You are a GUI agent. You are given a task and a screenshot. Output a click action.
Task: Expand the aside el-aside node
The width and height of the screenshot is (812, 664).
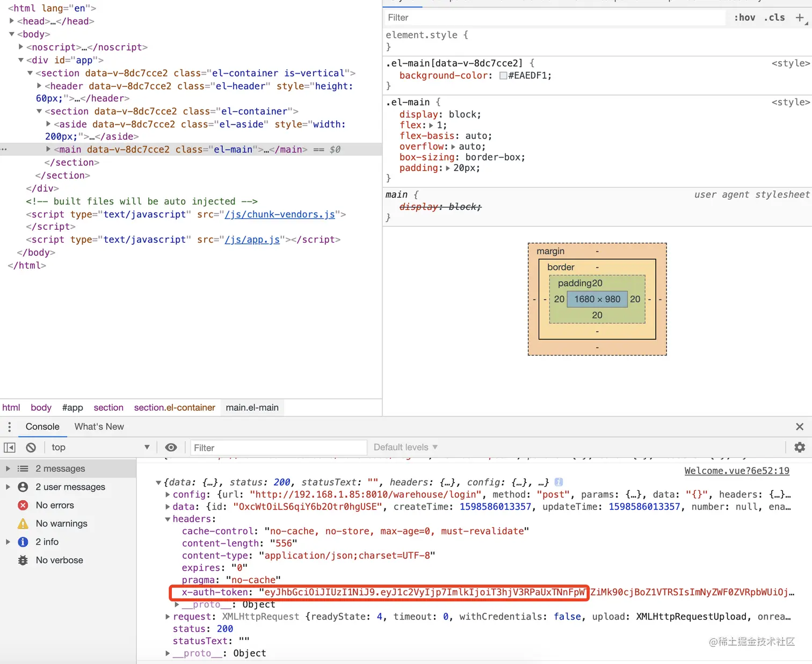coord(48,123)
